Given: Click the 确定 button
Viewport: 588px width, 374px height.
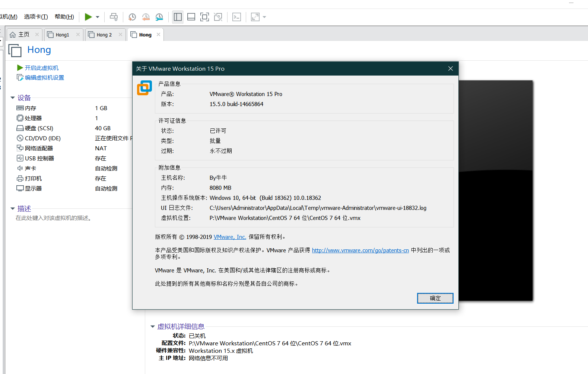Looking at the screenshot, I should [x=435, y=298].
